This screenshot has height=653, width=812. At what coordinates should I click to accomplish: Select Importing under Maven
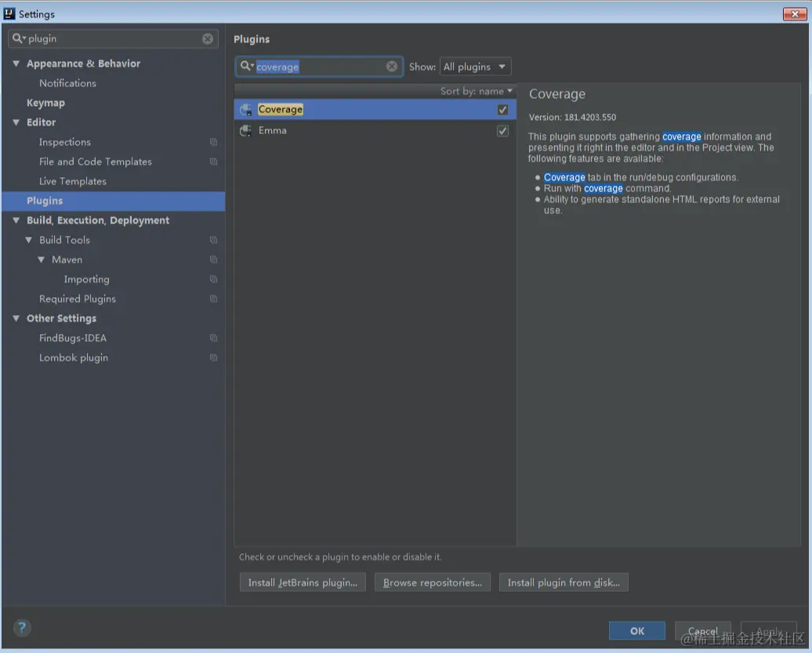tap(86, 279)
